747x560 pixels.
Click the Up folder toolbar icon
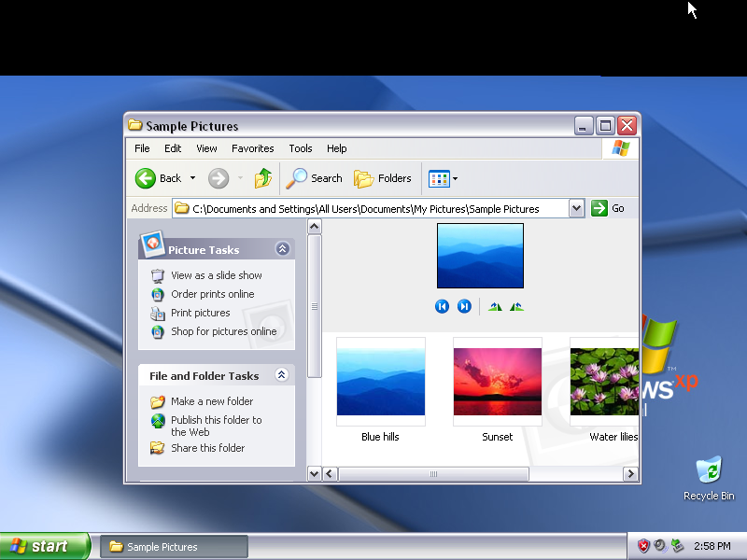pos(263,178)
